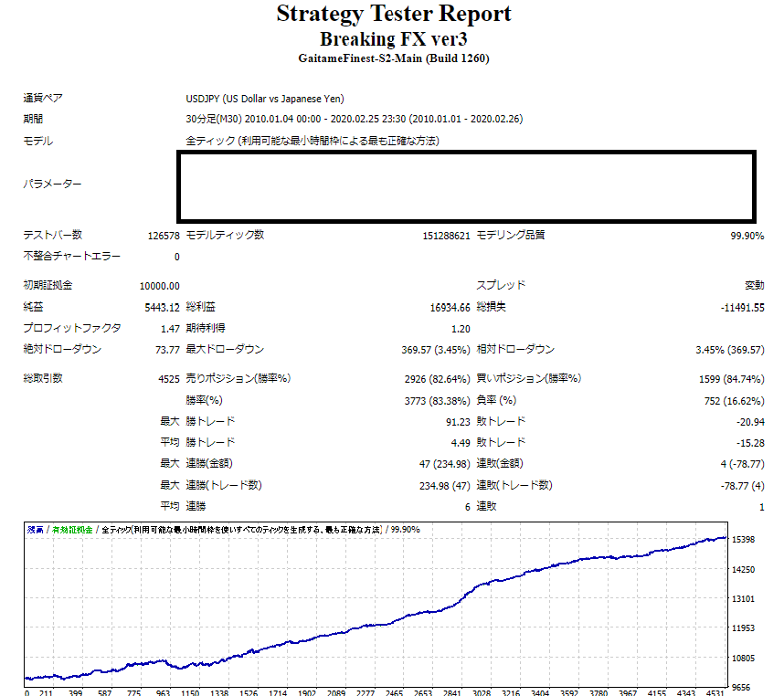Image resolution: width=784 pixels, height=696 pixels.
Task: Select the テストバー数 label
Action: (52, 235)
